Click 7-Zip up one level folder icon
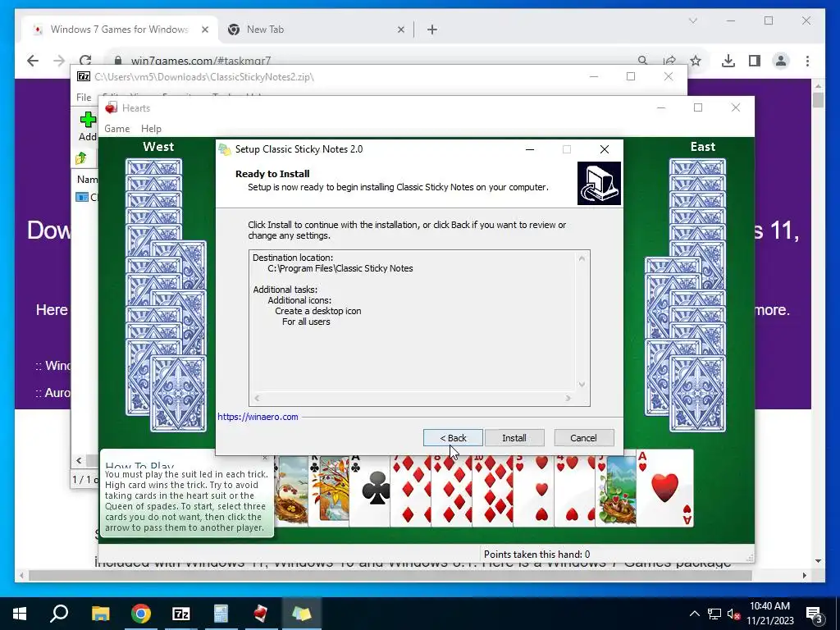Viewport: 840px width, 630px height. [x=81, y=158]
